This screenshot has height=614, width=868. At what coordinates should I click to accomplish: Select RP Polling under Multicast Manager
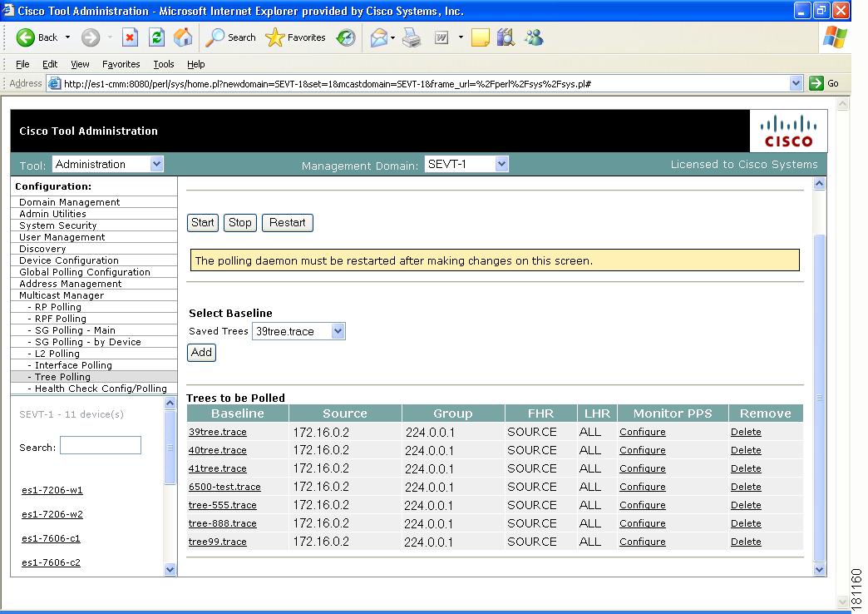click(58, 307)
